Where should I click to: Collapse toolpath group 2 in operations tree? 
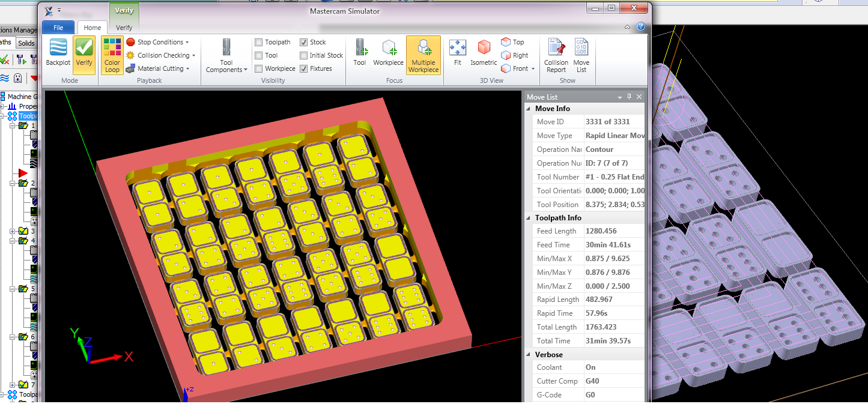click(x=13, y=183)
